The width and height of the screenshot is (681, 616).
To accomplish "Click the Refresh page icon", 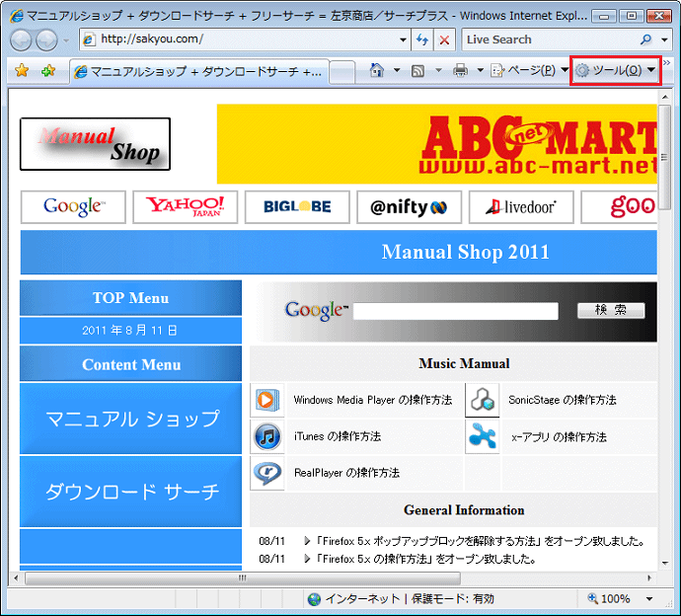I will click(422, 39).
